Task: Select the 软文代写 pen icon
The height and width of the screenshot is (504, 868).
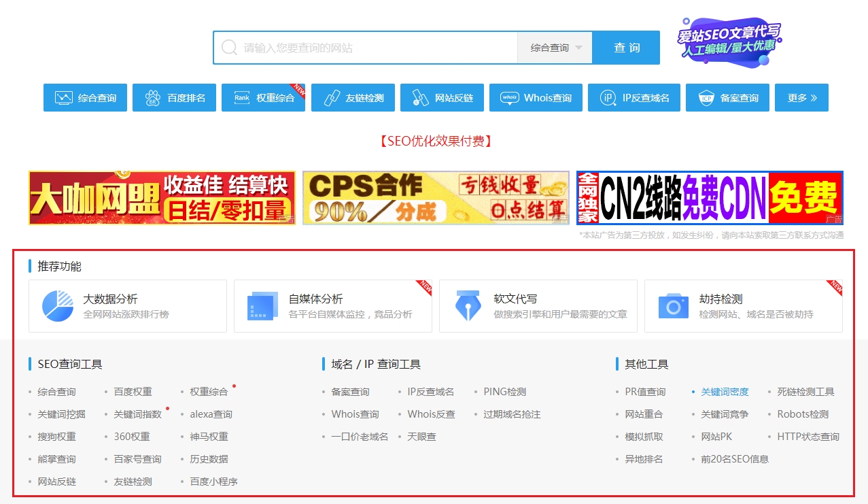Action: tap(470, 306)
